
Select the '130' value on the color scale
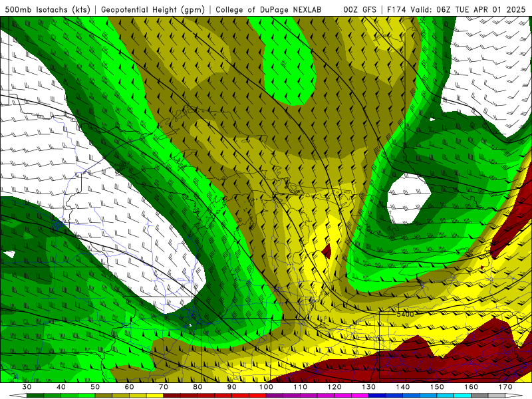(369, 387)
